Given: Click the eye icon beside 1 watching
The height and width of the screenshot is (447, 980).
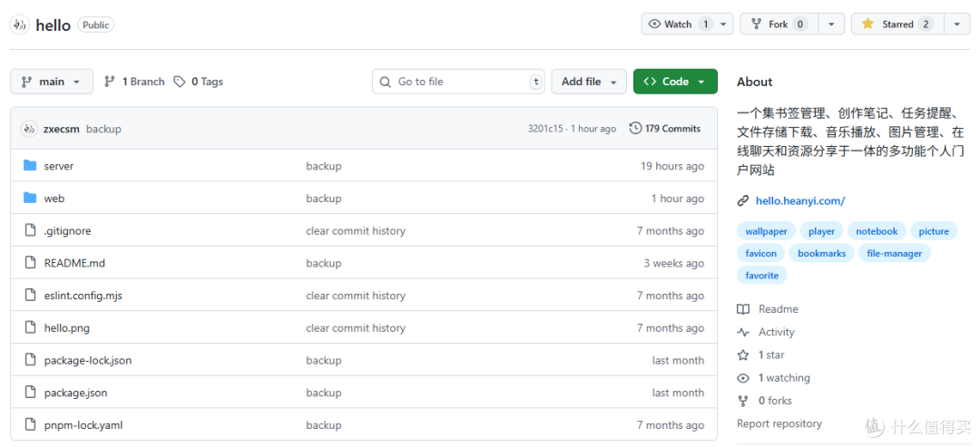Looking at the screenshot, I should tap(743, 378).
